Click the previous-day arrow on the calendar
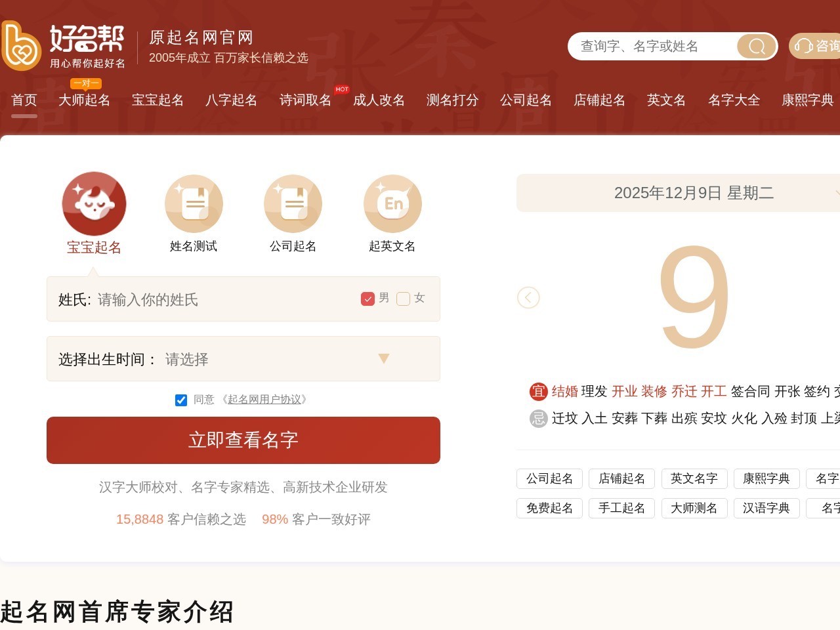This screenshot has width=840, height=630. pos(529,297)
